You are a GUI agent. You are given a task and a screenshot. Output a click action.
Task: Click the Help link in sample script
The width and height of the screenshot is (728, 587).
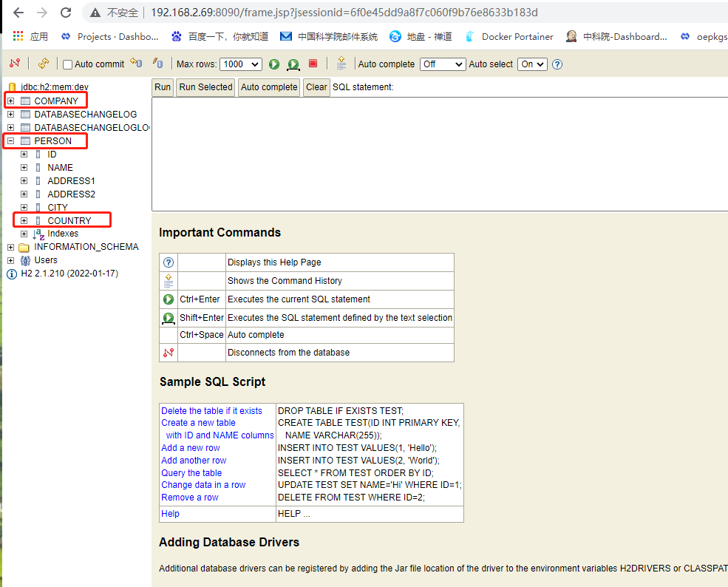click(170, 514)
